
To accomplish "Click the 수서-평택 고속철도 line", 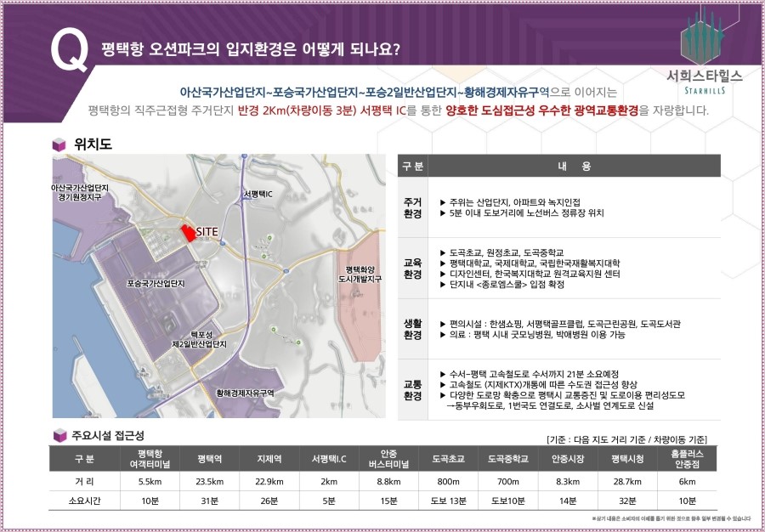I will 530,374.
